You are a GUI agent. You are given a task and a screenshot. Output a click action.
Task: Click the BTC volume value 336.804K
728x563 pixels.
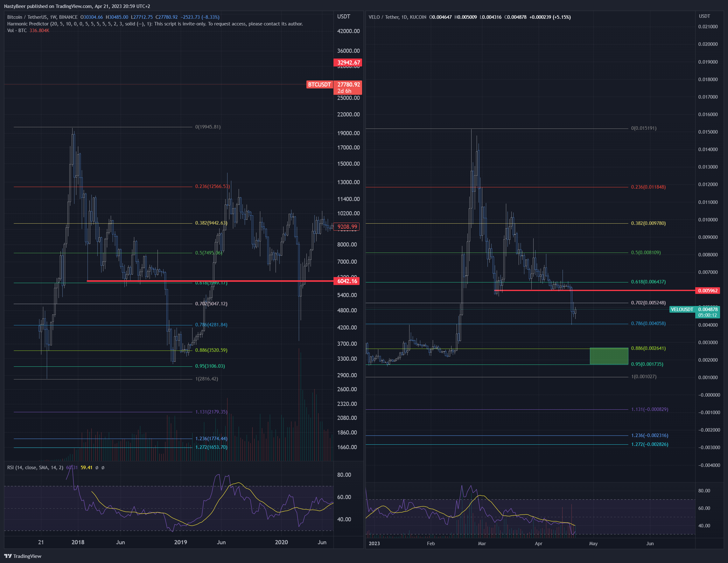click(39, 30)
